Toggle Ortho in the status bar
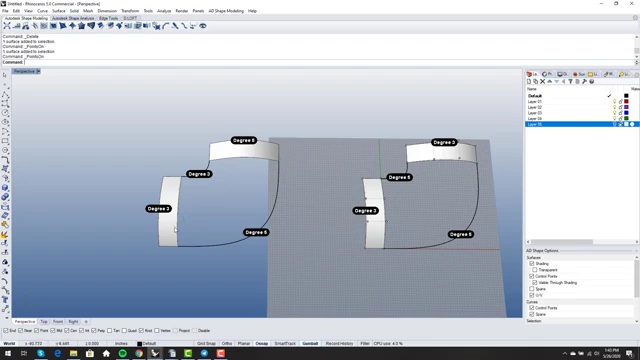This screenshot has height=360, width=640. pyautogui.click(x=227, y=344)
